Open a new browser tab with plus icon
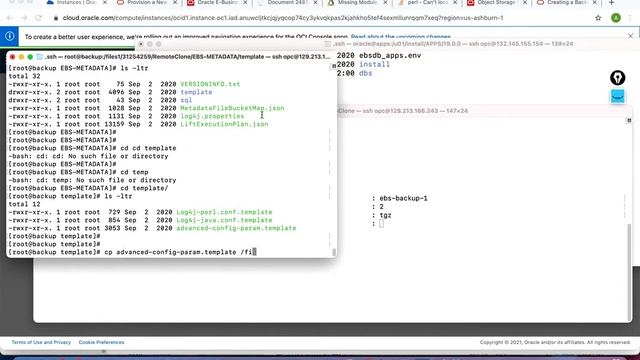Image resolution: width=640 pixels, height=360 pixels. (611, 3)
